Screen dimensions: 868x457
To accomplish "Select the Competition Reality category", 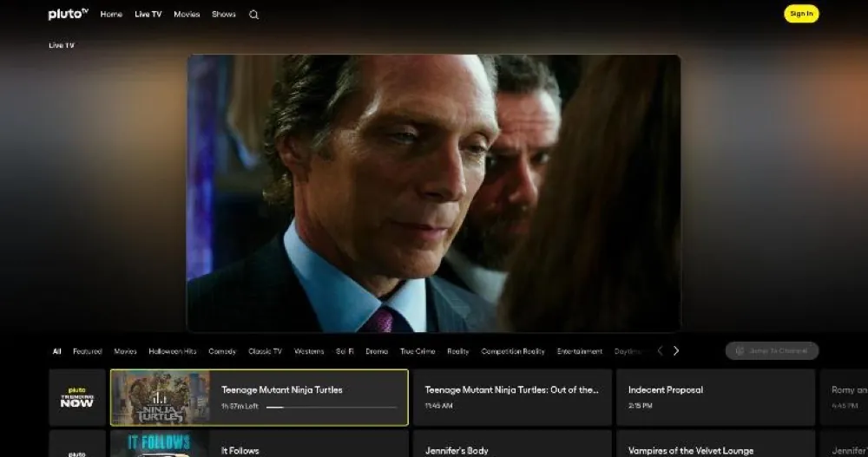I will pyautogui.click(x=513, y=351).
